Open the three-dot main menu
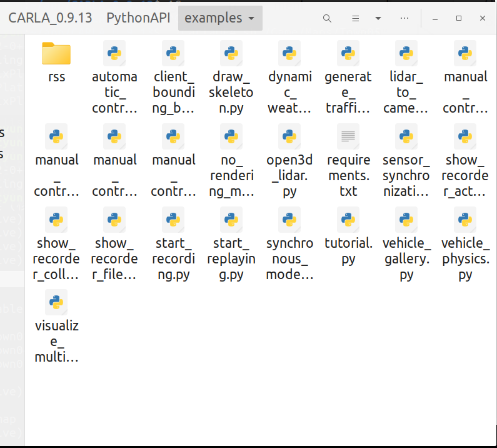 pos(404,18)
